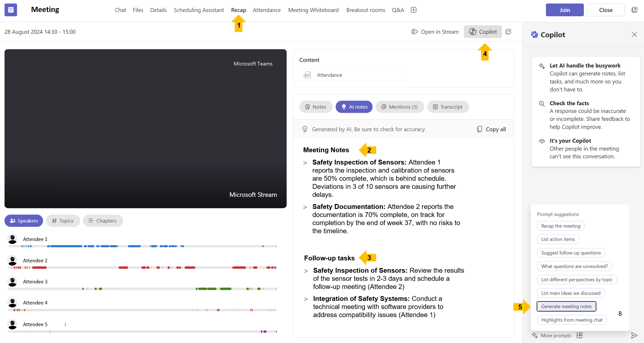Open More prompts
This screenshot has width=644, height=343.
[556, 336]
